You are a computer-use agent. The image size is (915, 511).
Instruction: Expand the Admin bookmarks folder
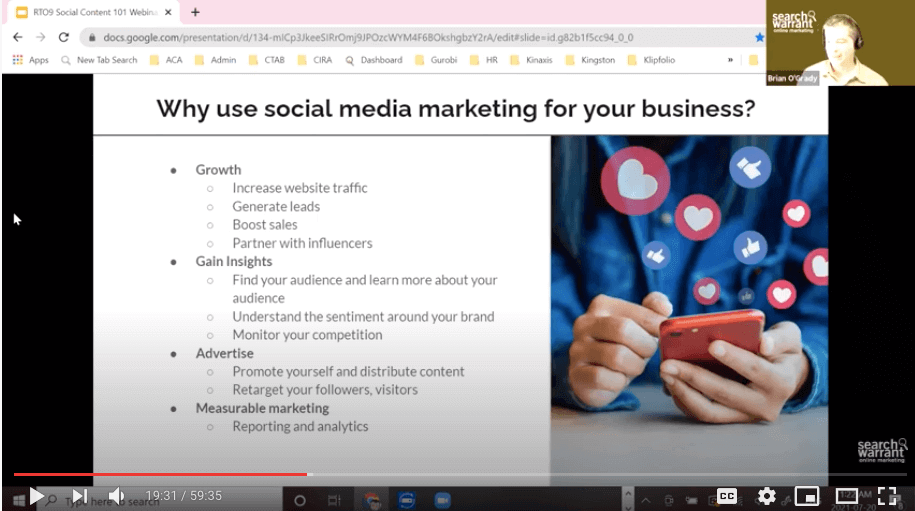215,60
